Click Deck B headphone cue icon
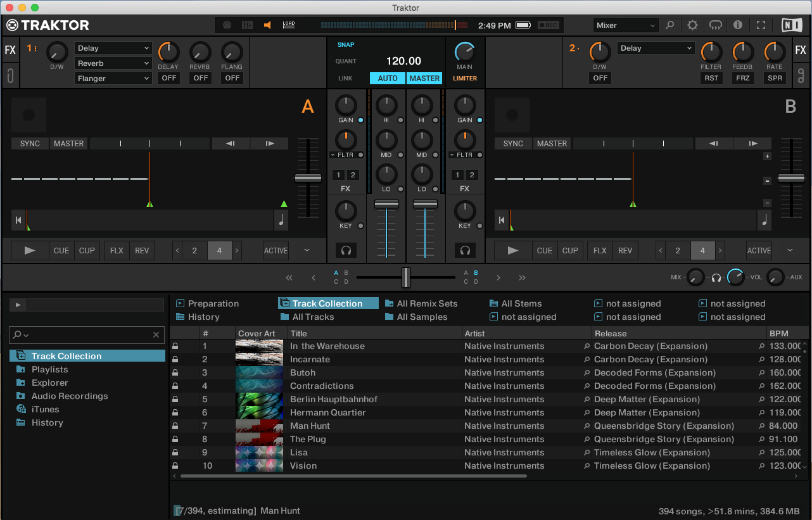The image size is (812, 520). coord(465,250)
